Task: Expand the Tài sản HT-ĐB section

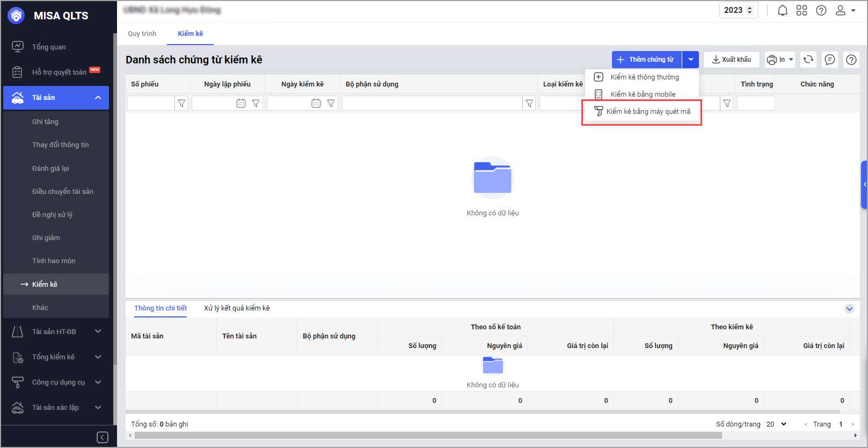Action: 98,331
